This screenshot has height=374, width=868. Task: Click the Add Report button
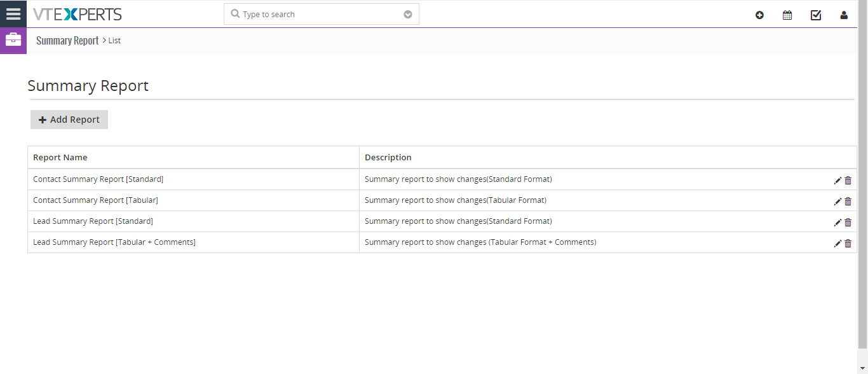(69, 120)
